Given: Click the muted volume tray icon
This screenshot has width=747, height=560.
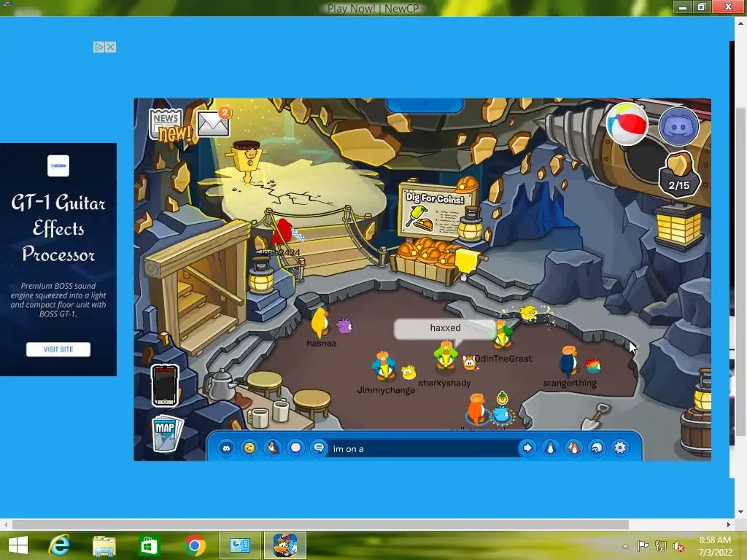Looking at the screenshot, I should pyautogui.click(x=678, y=545).
